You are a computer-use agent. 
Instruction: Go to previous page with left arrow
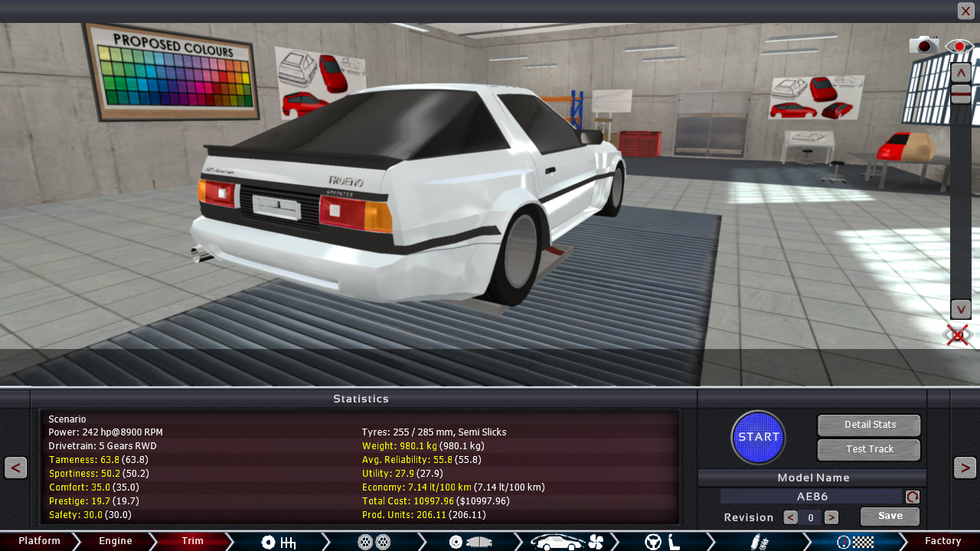pyautogui.click(x=15, y=468)
